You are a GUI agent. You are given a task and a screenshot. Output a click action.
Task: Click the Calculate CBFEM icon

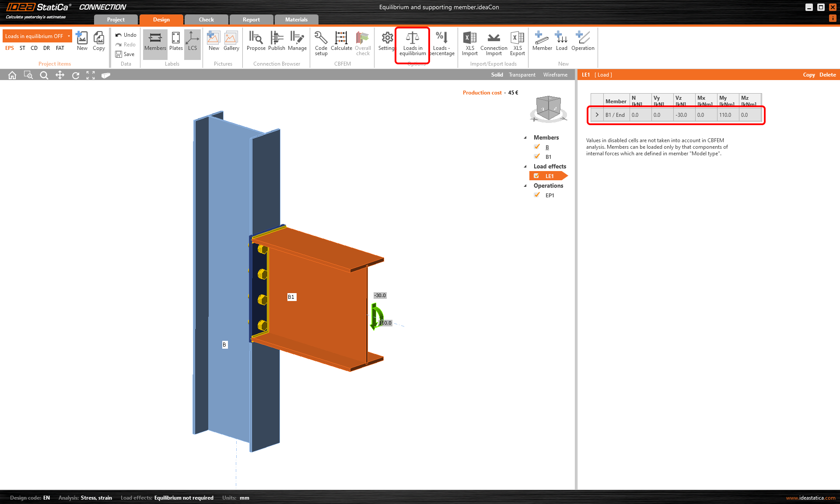tap(341, 42)
